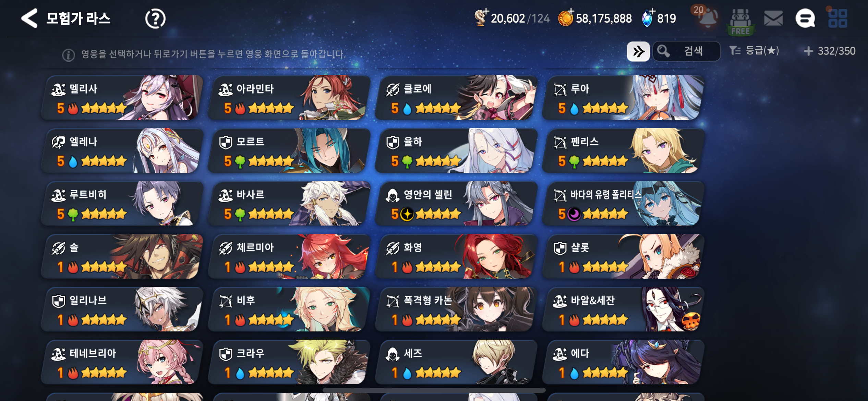Open the question mark help icon
This screenshot has height=401, width=868.
click(x=155, y=19)
